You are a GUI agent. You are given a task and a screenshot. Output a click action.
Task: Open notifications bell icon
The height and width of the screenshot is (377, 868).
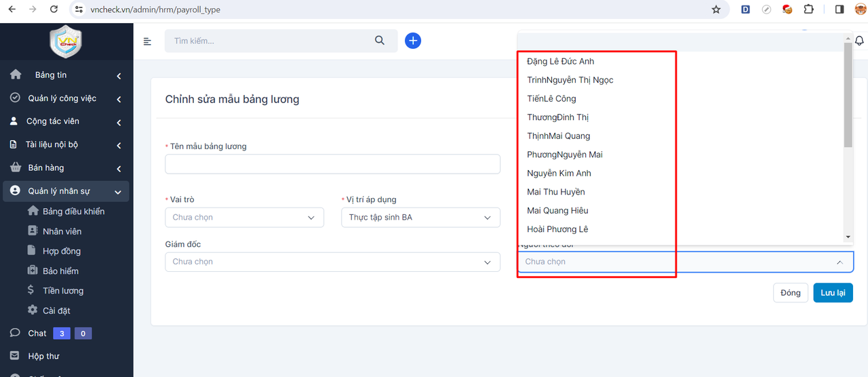(x=859, y=41)
